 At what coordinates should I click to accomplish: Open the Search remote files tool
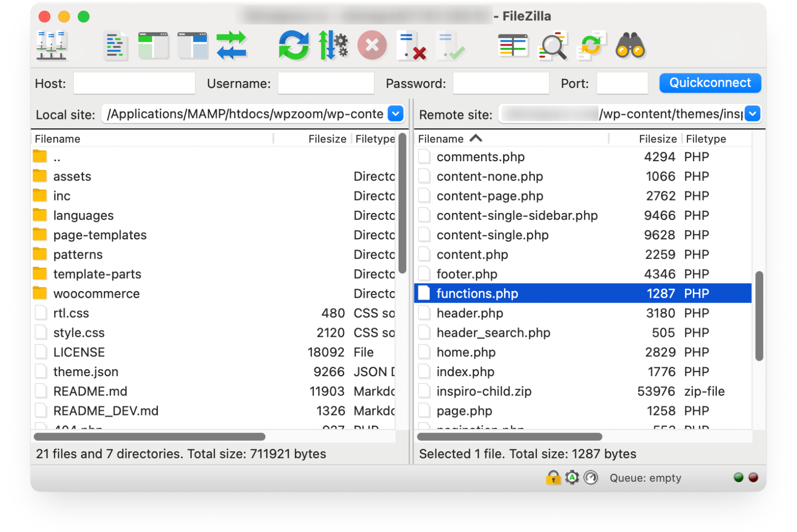pyautogui.click(x=631, y=46)
